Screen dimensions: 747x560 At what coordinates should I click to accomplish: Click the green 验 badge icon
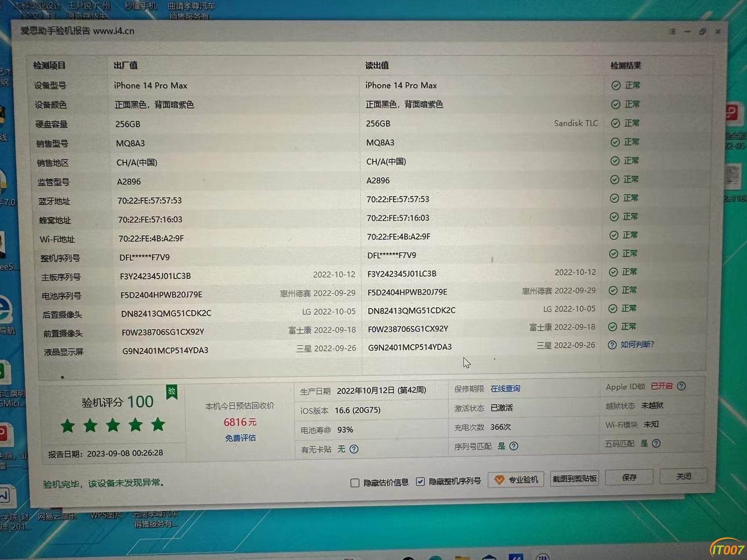(x=172, y=391)
